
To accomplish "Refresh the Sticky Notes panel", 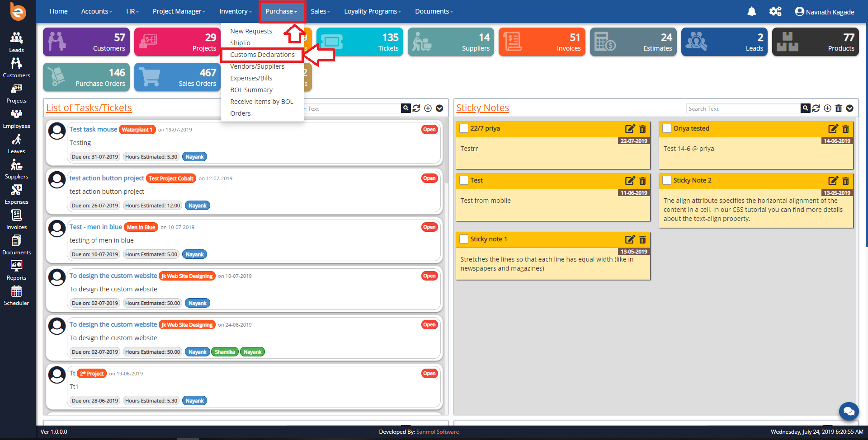I will (x=816, y=108).
